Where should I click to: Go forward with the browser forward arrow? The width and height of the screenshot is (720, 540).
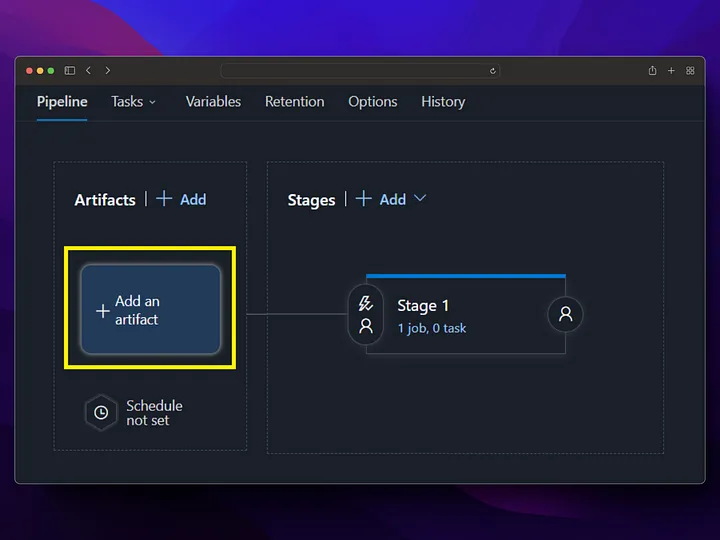pyautogui.click(x=107, y=70)
